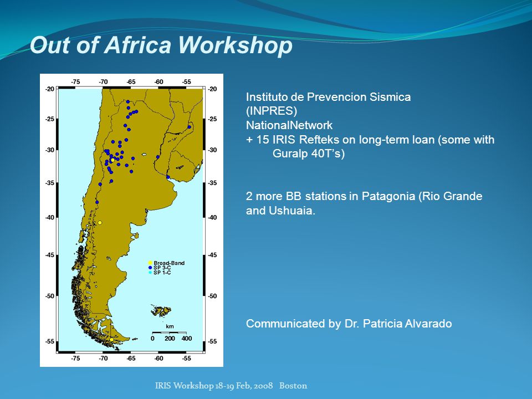
Task: Click the "(INPRES)" line
Action: 272,111
